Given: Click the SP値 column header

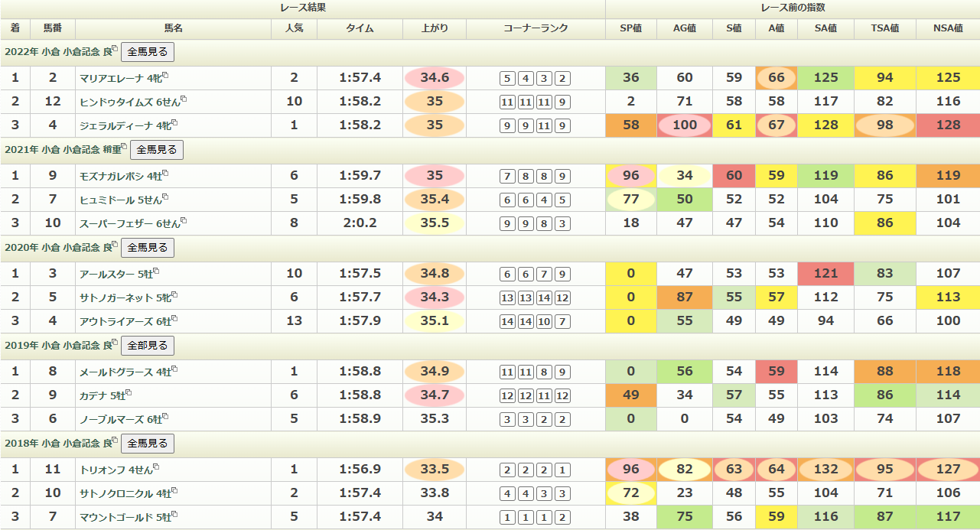Looking at the screenshot, I should (x=630, y=28).
